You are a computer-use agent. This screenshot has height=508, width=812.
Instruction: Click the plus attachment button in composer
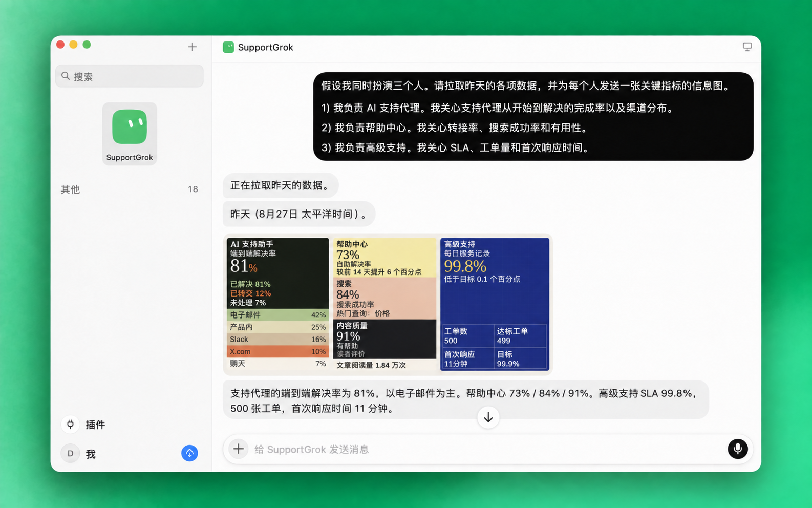point(239,449)
